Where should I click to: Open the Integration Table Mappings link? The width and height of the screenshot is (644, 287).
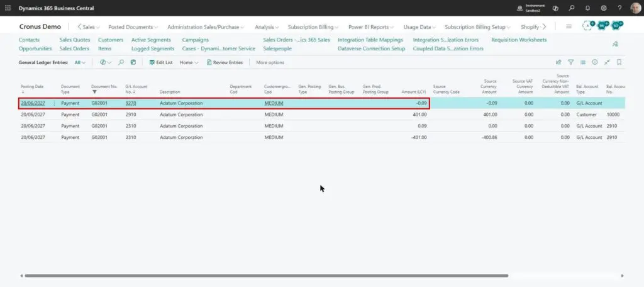click(x=370, y=40)
